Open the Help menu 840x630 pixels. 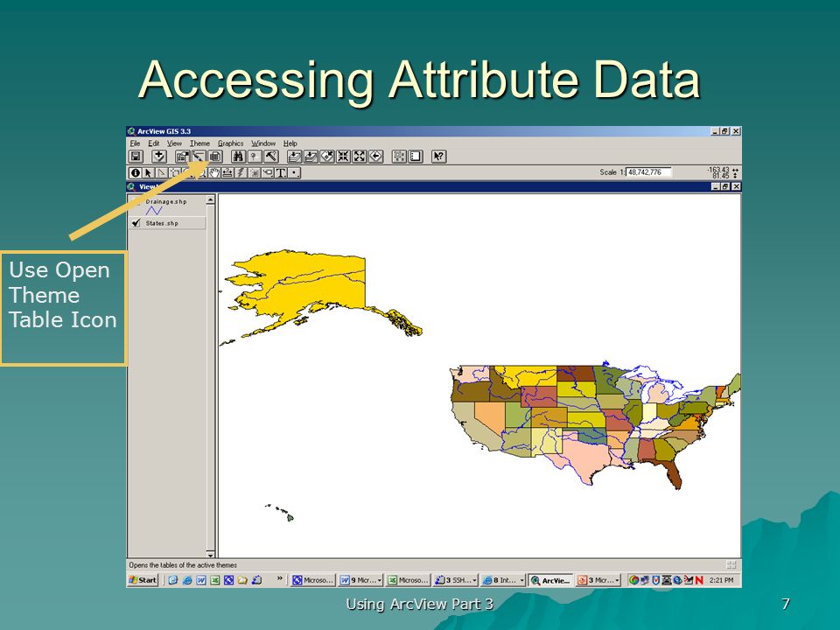(290, 143)
